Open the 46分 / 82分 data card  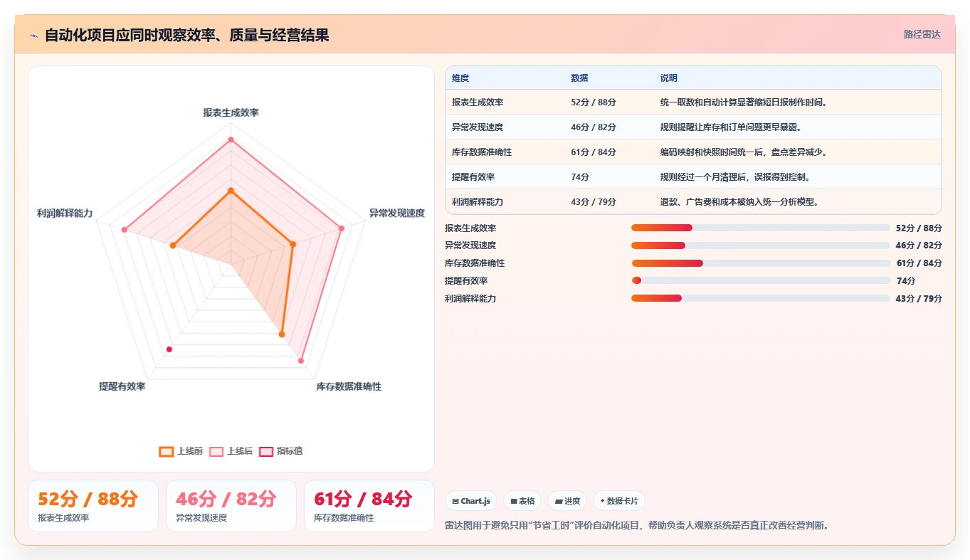tap(231, 506)
